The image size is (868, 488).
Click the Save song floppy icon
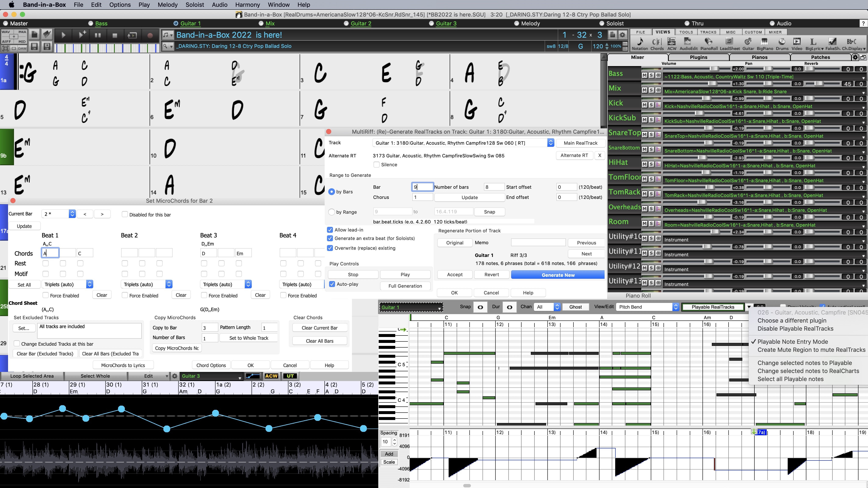(x=34, y=46)
